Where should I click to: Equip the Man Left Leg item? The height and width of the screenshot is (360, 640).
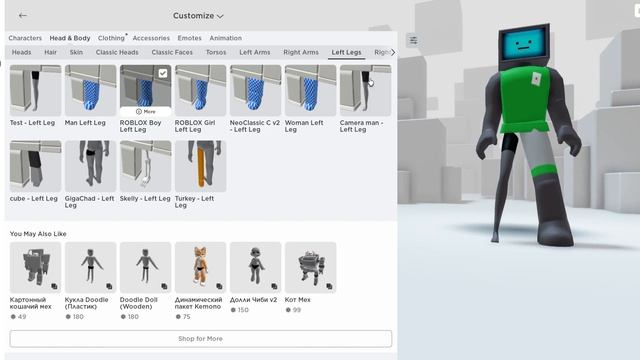[91, 90]
